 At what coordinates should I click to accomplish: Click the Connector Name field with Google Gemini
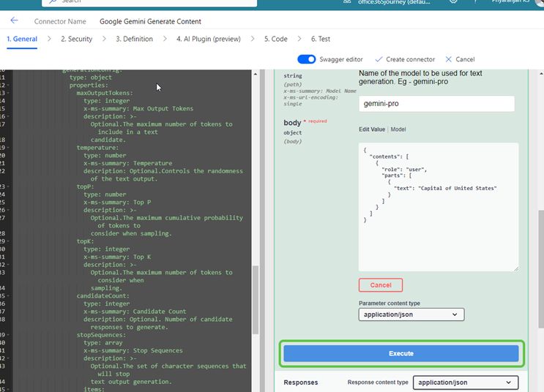150,21
